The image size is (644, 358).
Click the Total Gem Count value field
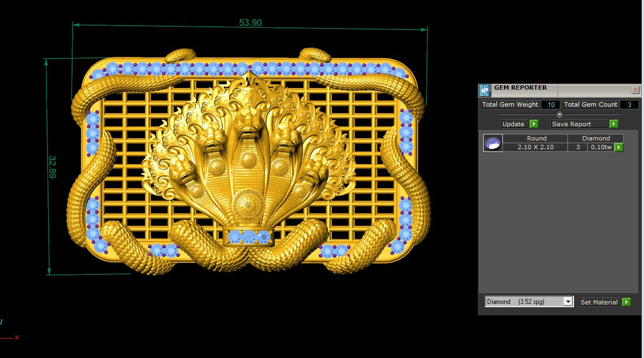(629, 105)
